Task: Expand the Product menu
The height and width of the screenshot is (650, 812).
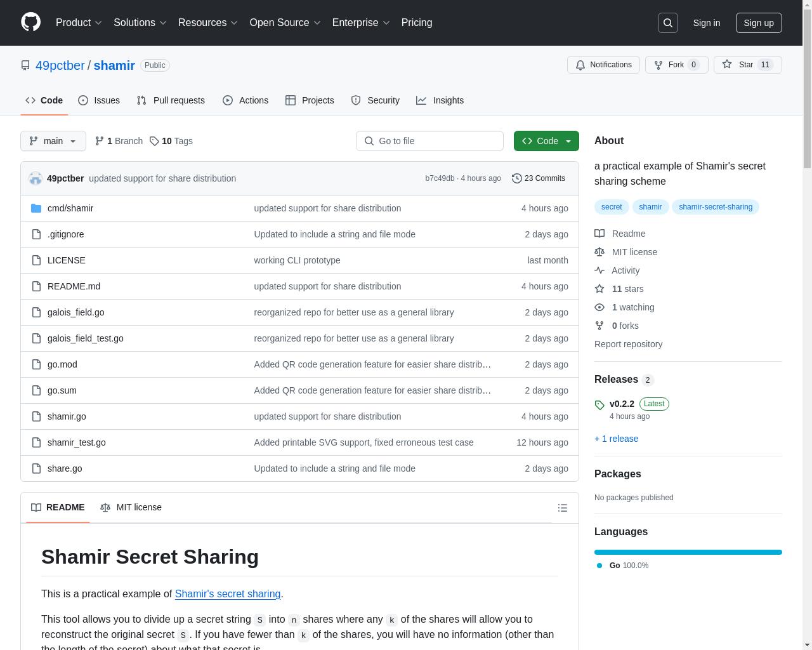Action: pyautogui.click(x=79, y=23)
